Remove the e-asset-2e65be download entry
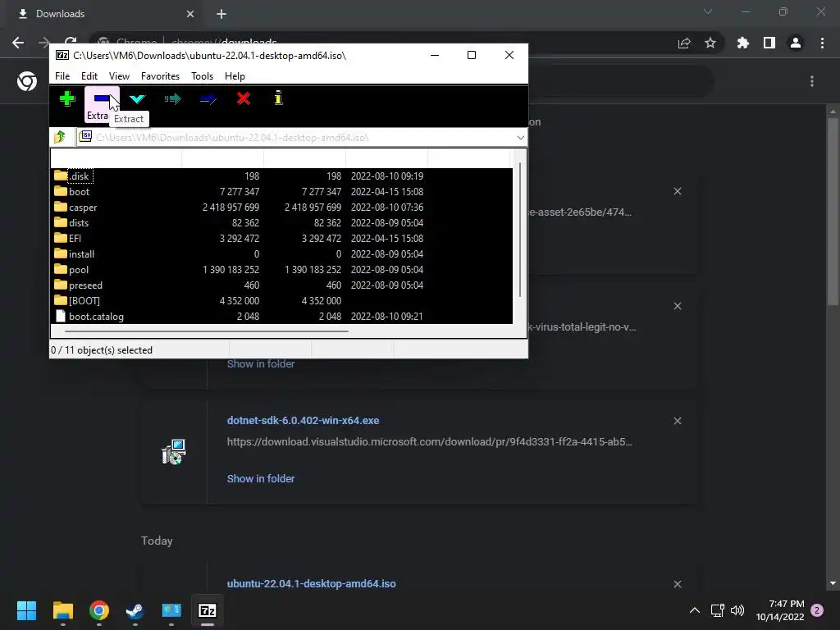The width and height of the screenshot is (840, 630). click(677, 191)
